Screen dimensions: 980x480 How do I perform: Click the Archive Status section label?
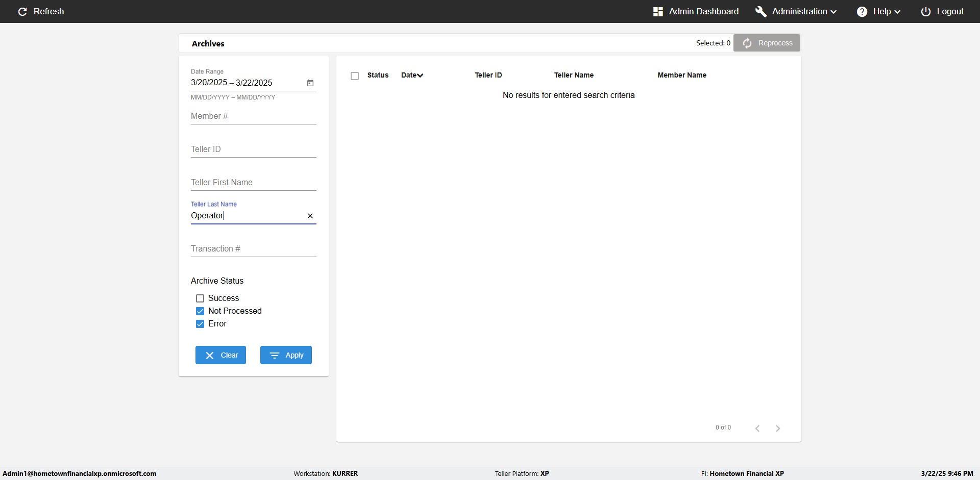pyautogui.click(x=217, y=281)
